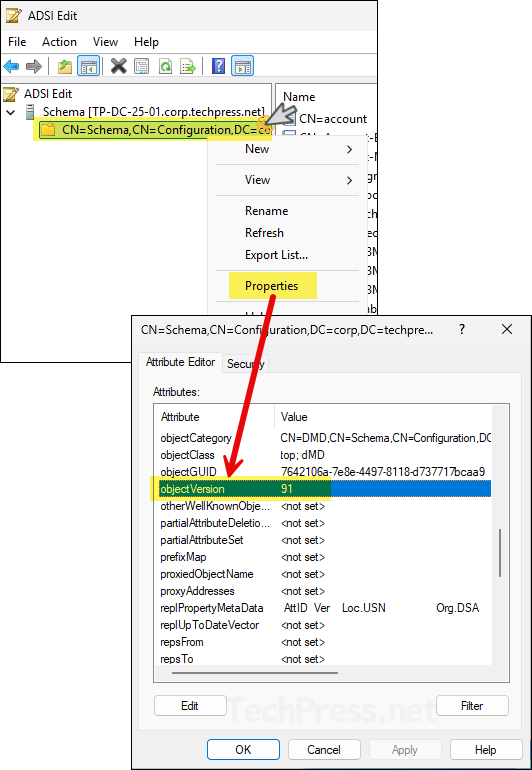Click the Properties sheet toolbar icon

(141, 66)
